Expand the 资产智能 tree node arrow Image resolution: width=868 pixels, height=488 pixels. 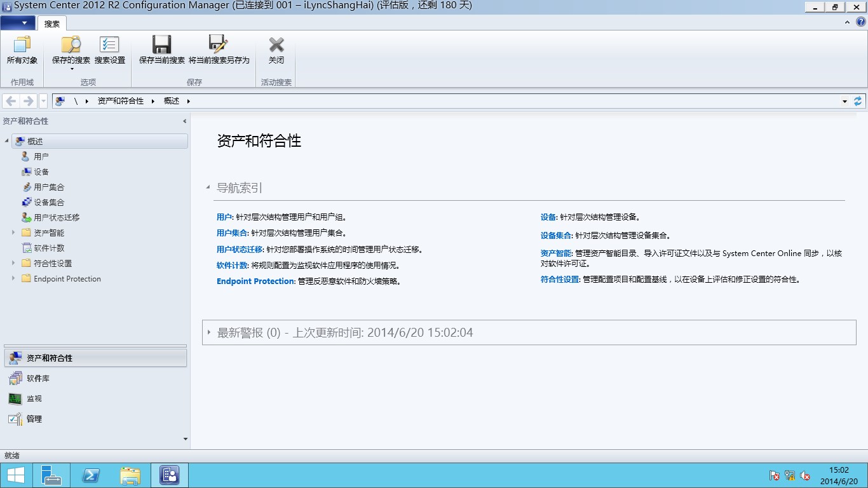[13, 233]
